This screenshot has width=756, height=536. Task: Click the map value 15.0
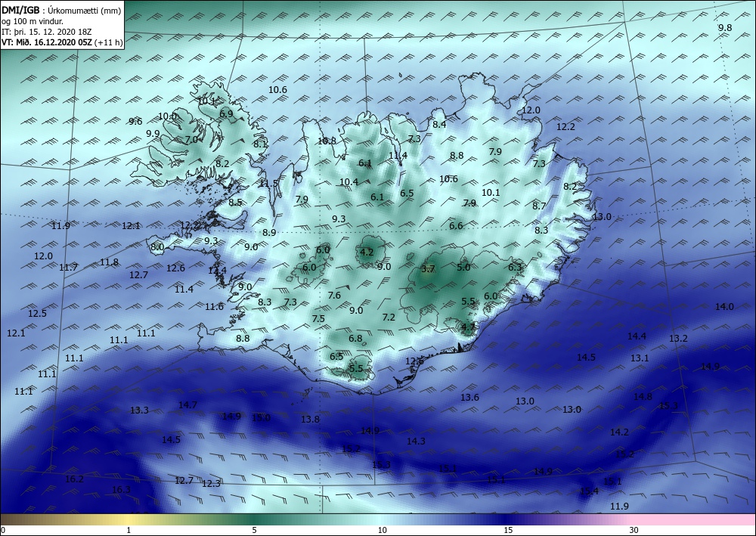click(x=262, y=417)
